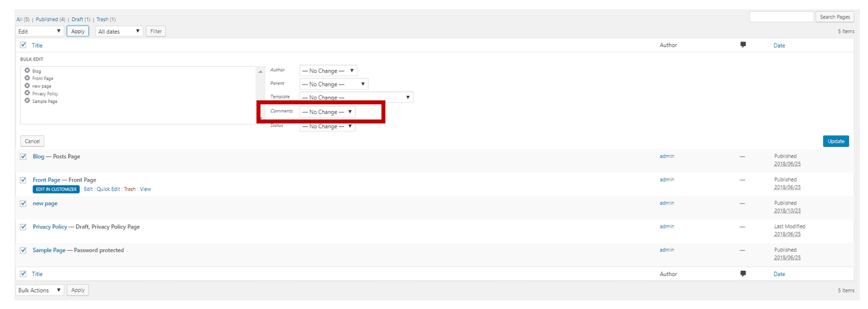Uncheck the Front Page row checkbox
This screenshot has height=309, width=868.
click(23, 180)
